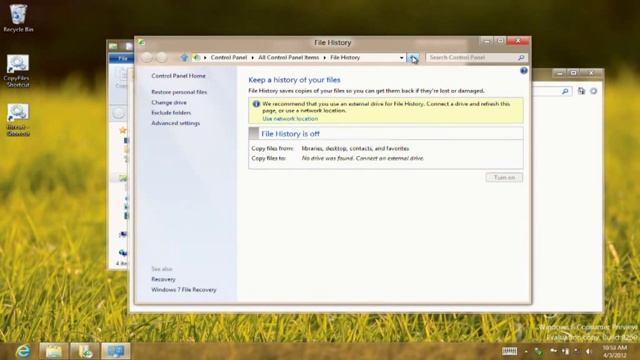
Task: Open the touch keyboard from the system tray
Action: [509, 351]
